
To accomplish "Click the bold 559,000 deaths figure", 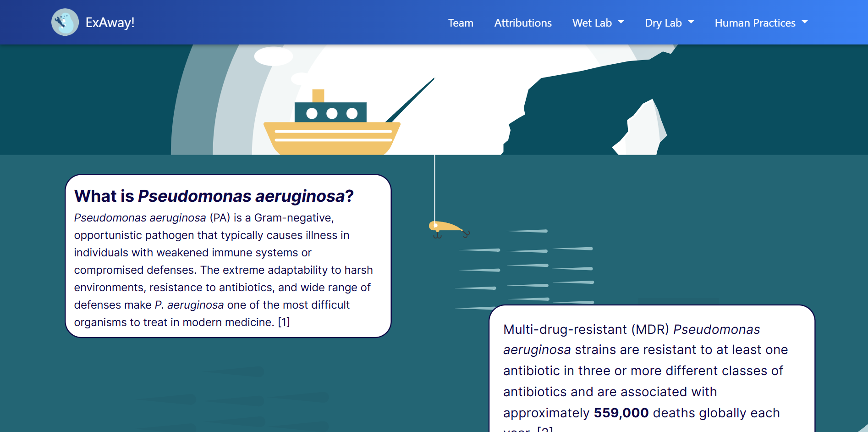I will [621, 413].
